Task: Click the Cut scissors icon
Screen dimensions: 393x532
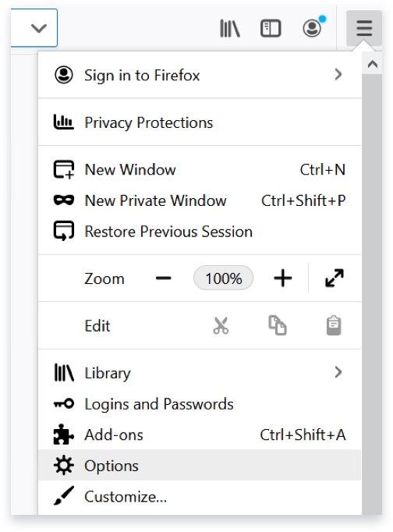Action: tap(221, 325)
